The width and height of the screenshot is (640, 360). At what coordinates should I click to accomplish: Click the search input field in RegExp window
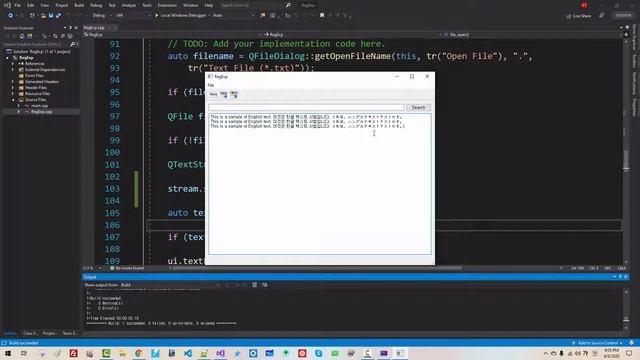(306, 107)
